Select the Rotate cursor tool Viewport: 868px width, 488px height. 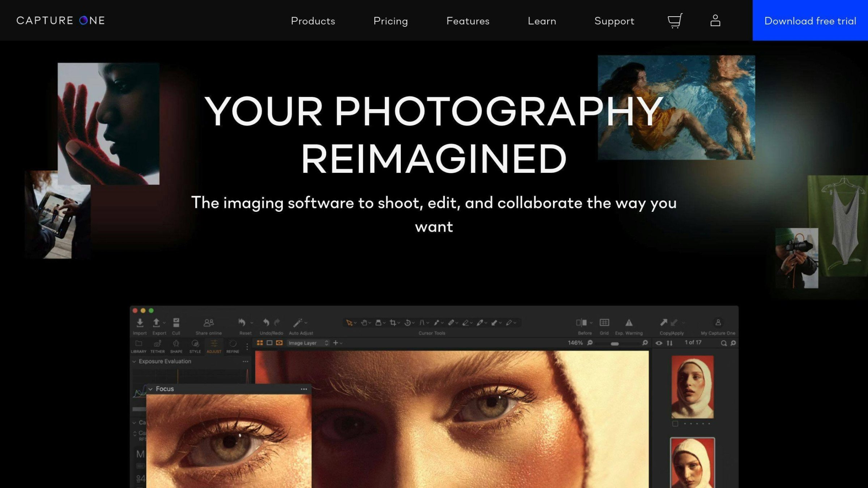[408, 323]
